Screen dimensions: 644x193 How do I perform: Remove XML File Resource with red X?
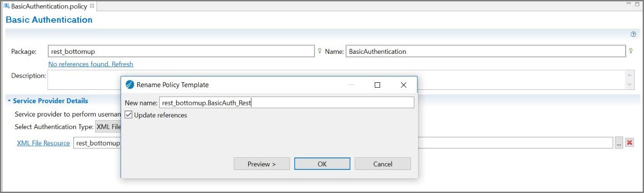click(629, 143)
